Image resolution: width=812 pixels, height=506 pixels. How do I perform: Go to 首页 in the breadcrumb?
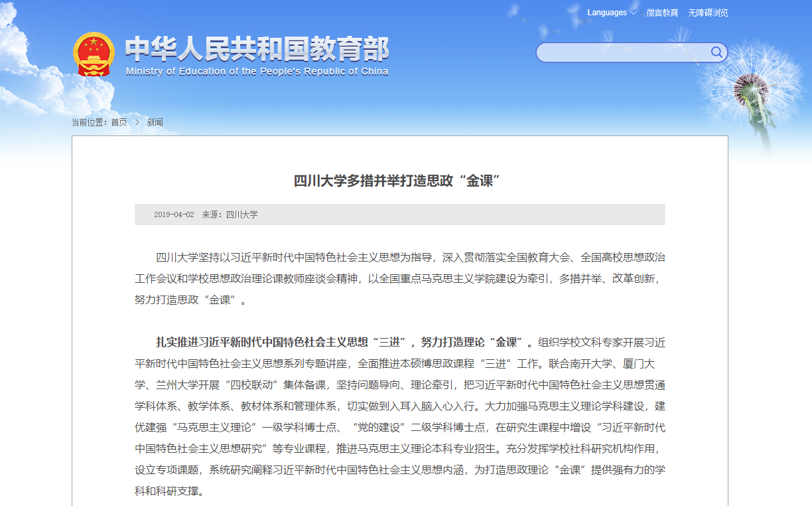(119, 122)
